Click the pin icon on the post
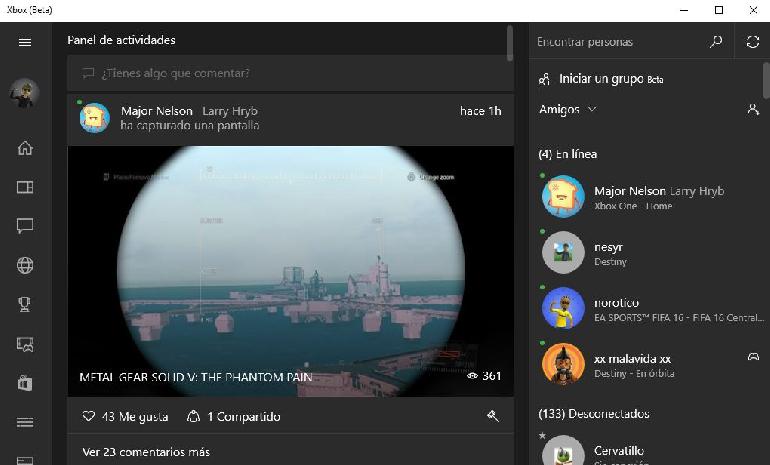770x465 pixels. point(493,416)
